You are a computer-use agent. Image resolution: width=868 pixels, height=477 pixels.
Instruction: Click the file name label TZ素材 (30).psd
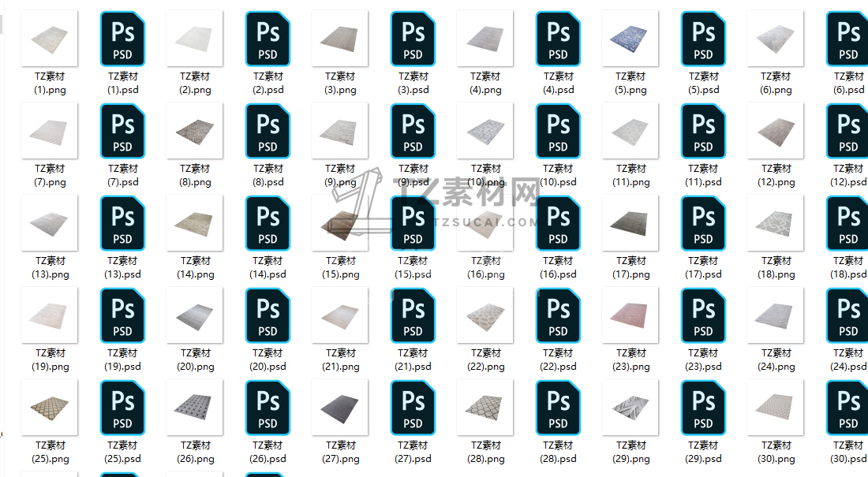click(848, 453)
